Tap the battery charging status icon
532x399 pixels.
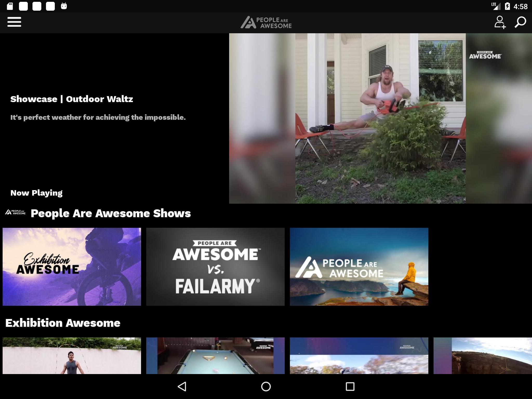[507, 6]
